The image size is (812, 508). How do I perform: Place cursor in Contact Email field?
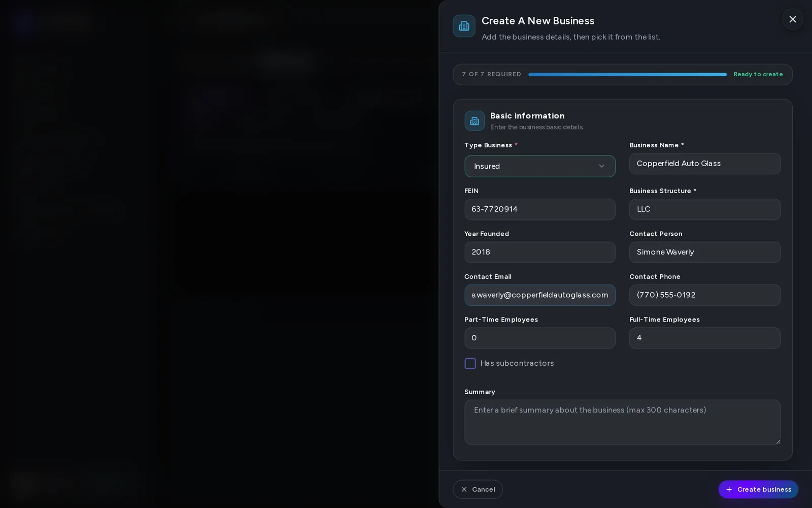[x=539, y=295]
